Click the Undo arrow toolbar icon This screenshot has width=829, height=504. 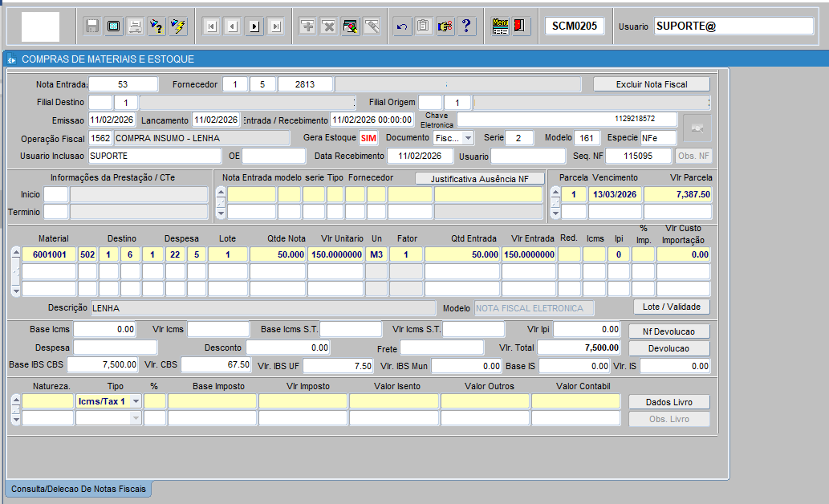click(x=402, y=26)
